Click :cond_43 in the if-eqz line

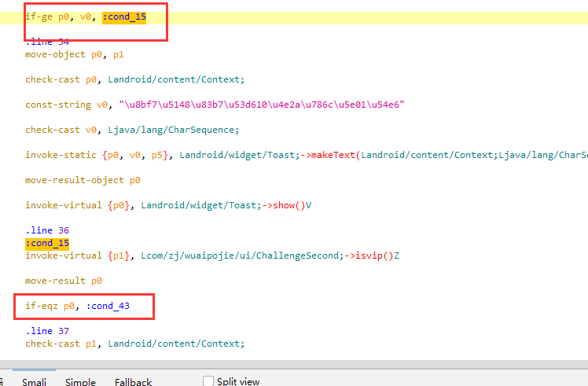click(x=108, y=306)
